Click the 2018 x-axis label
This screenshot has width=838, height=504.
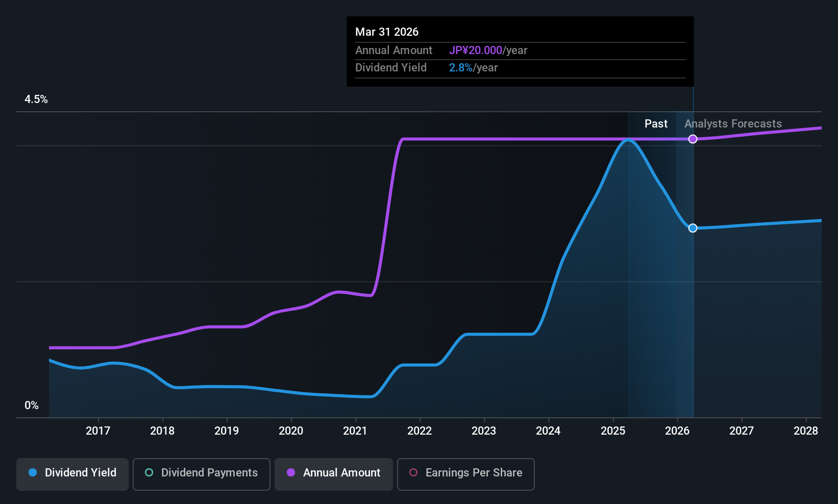point(162,431)
